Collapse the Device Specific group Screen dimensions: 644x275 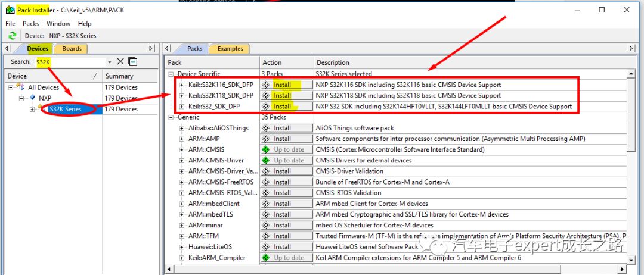click(171, 74)
